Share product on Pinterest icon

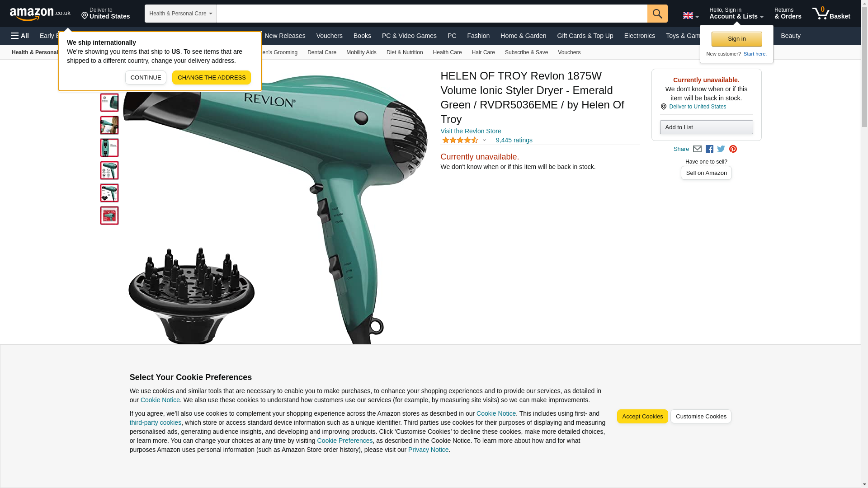point(733,149)
